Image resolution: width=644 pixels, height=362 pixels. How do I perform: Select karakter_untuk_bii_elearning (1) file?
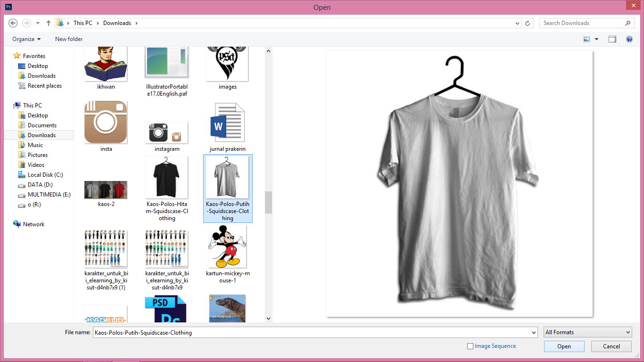coord(106,259)
